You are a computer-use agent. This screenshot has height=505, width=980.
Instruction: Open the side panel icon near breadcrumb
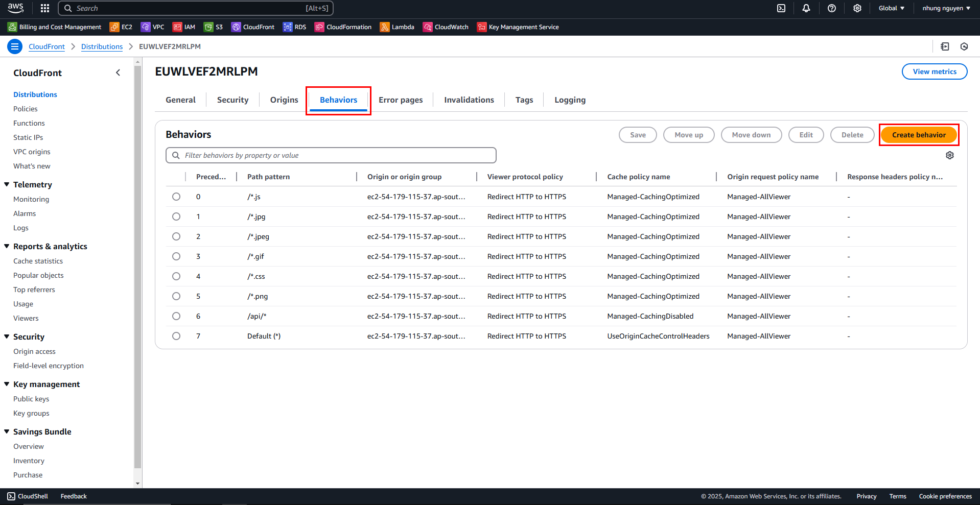point(945,46)
